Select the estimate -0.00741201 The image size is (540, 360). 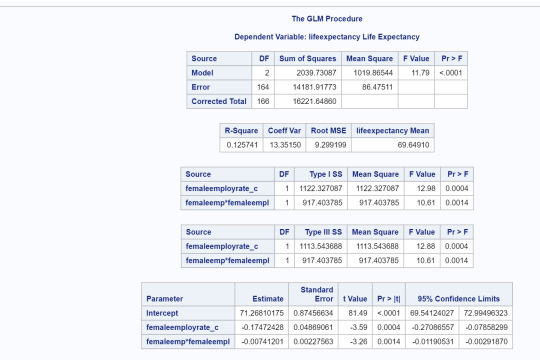[262, 342]
